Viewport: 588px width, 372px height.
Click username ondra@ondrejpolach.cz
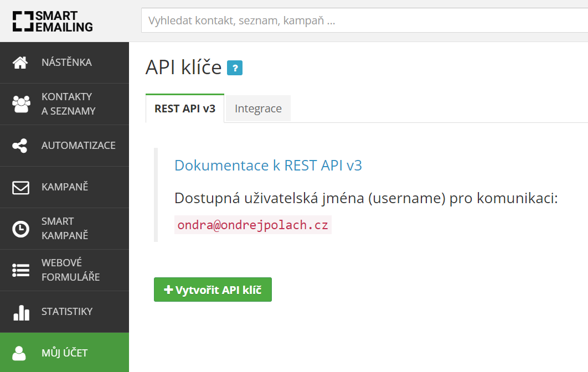pos(252,225)
